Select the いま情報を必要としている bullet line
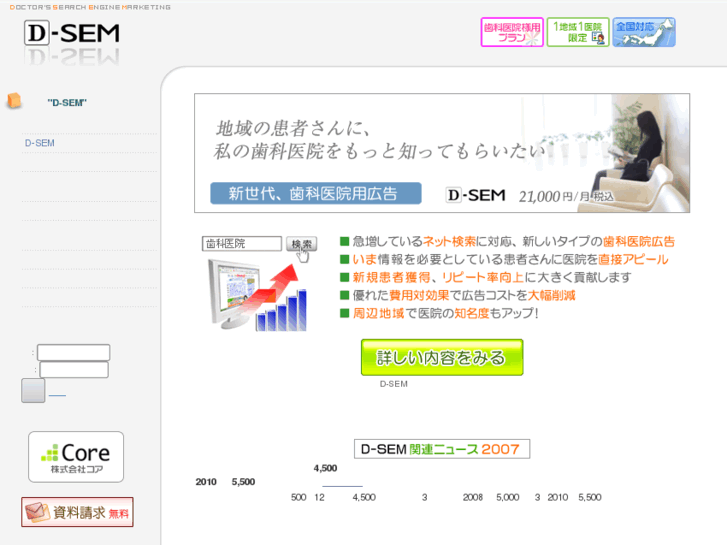727x545 pixels. coord(504,259)
